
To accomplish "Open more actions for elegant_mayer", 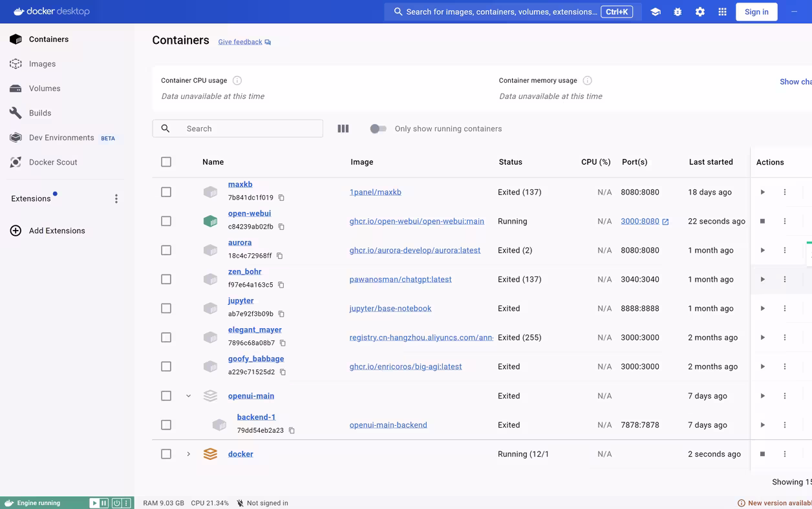I will 785,337.
